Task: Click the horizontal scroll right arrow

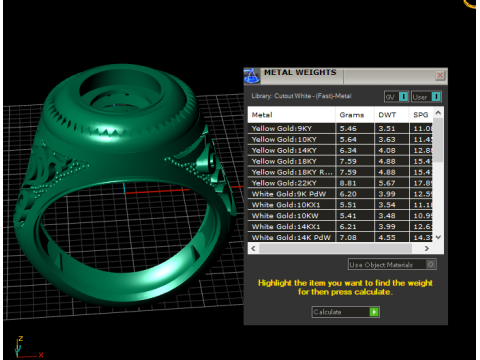Action: pos(427,248)
